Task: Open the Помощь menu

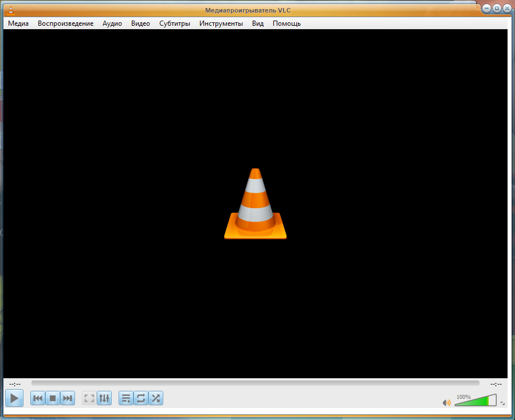Action: 287,23
